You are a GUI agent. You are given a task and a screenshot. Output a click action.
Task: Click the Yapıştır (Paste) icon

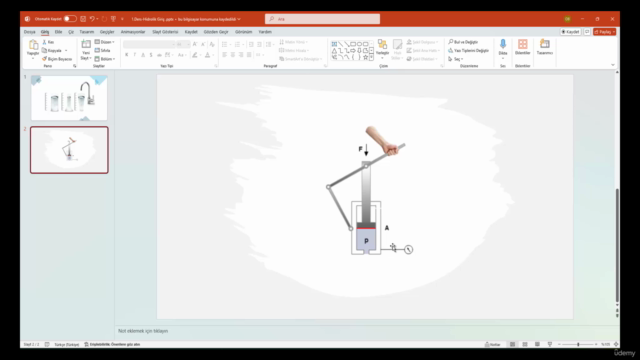[x=33, y=45]
